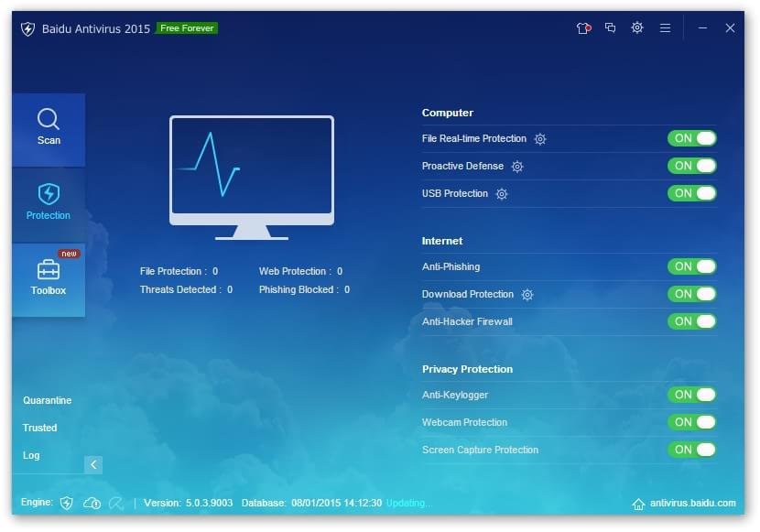This screenshot has height=532, width=760.
Task: Open Proactive Defense settings gear
Action: [x=517, y=167]
